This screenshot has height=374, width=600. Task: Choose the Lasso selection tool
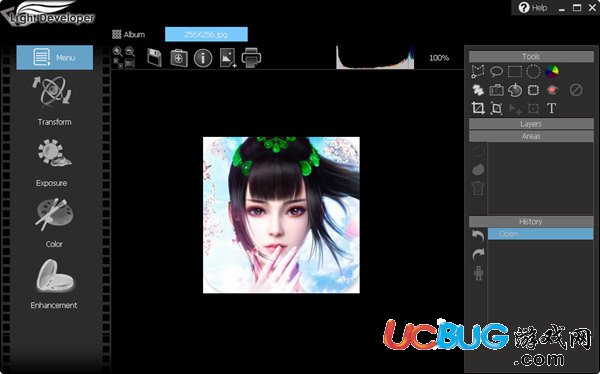tap(496, 71)
